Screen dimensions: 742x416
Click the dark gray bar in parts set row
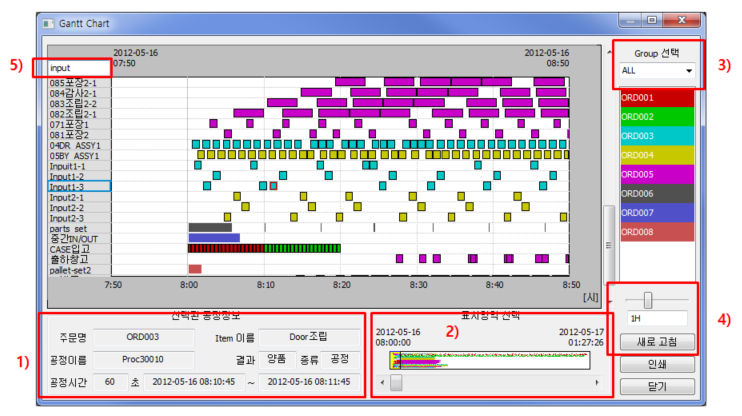tap(210, 228)
